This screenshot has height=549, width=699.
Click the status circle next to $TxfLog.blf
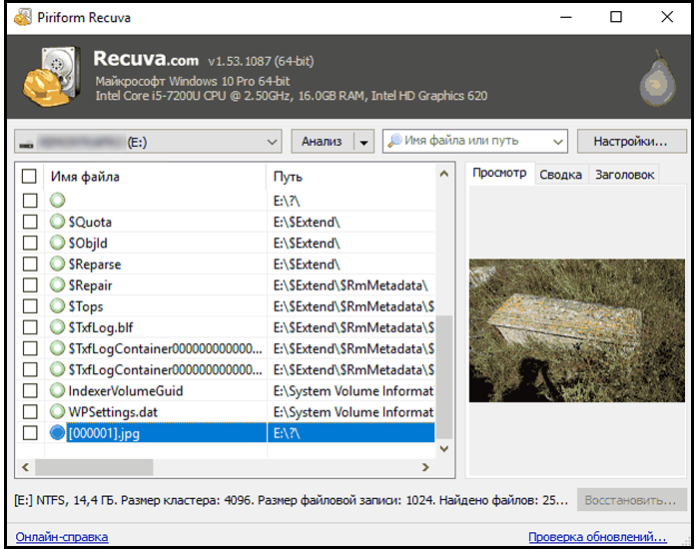[x=58, y=327]
